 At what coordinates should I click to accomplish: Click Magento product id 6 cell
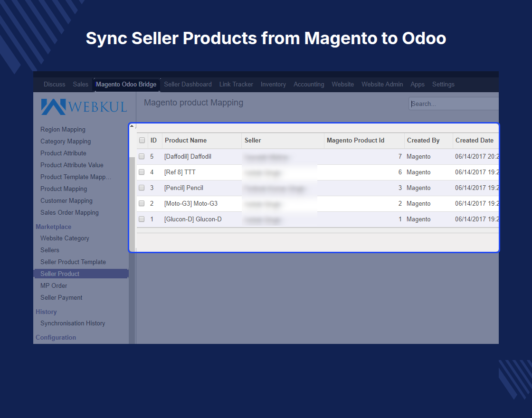(x=400, y=172)
